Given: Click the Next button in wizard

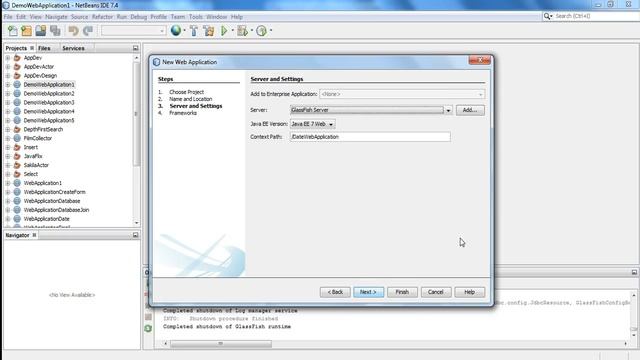Looking at the screenshot, I should (x=368, y=292).
